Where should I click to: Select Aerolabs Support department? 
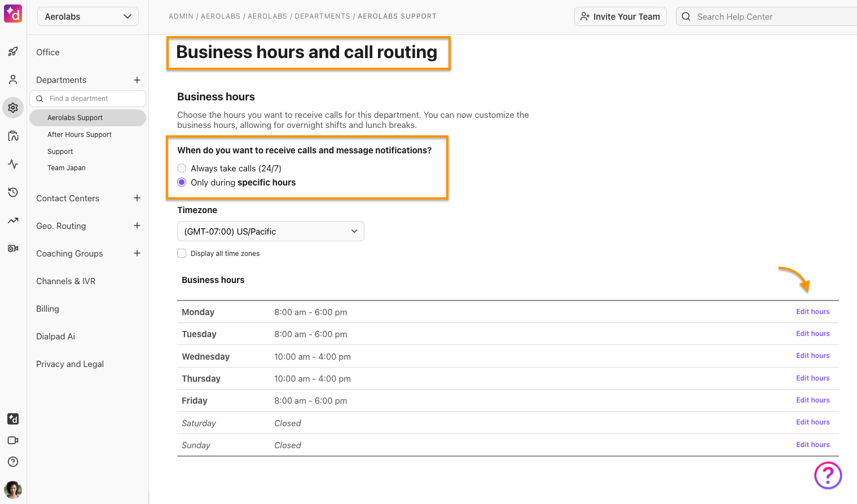pyautogui.click(x=87, y=118)
